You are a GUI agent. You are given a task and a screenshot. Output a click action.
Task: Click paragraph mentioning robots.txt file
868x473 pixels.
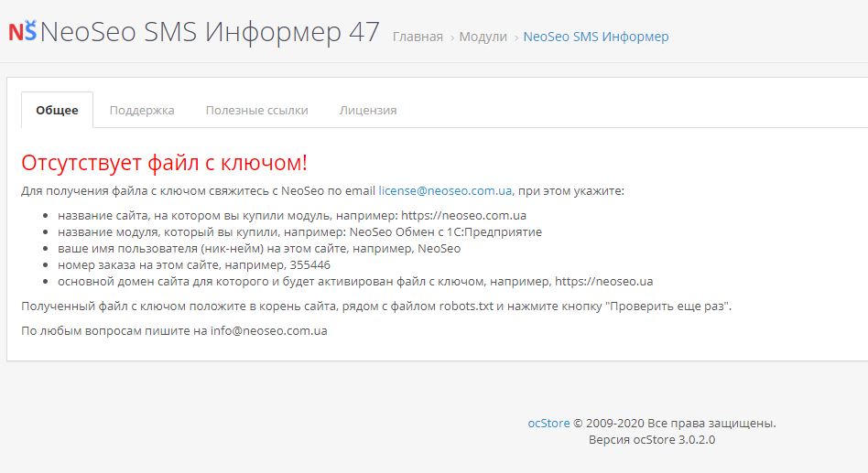pos(376,306)
